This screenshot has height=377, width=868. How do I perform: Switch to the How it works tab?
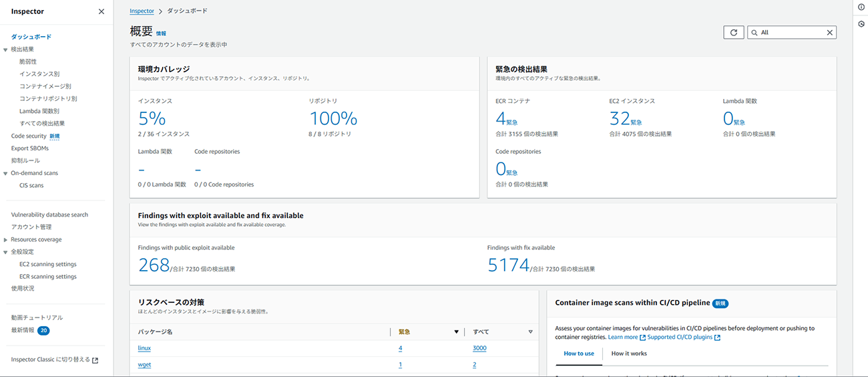(628, 354)
